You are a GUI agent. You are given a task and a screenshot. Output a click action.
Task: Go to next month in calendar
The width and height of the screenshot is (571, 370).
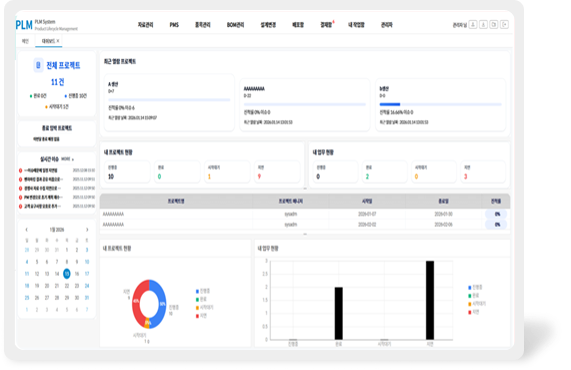[87, 229]
